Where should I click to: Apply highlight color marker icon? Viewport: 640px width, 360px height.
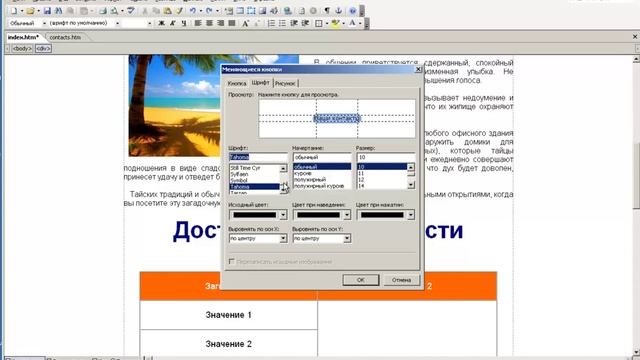(335, 23)
